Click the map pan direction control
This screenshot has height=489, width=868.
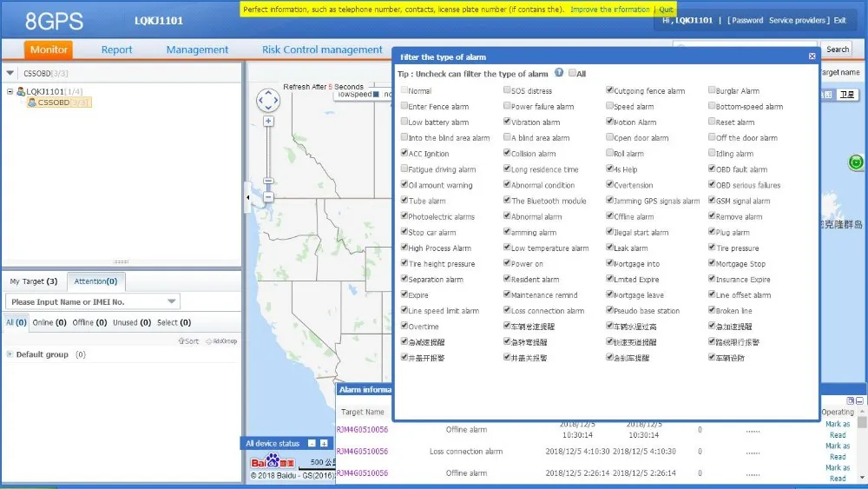pos(268,100)
